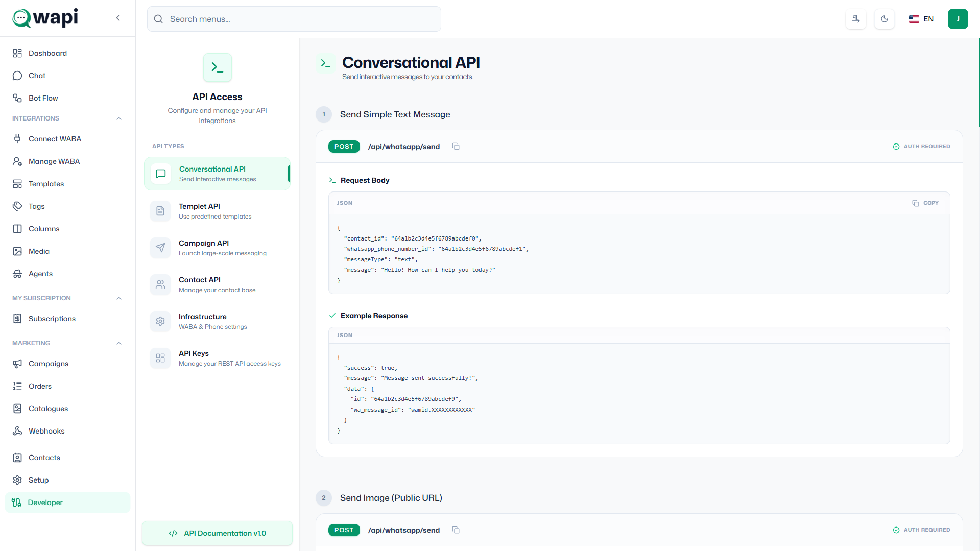Viewport: 980px width, 551px height.
Task: Go to Bot Flow in sidebar
Action: click(43, 98)
